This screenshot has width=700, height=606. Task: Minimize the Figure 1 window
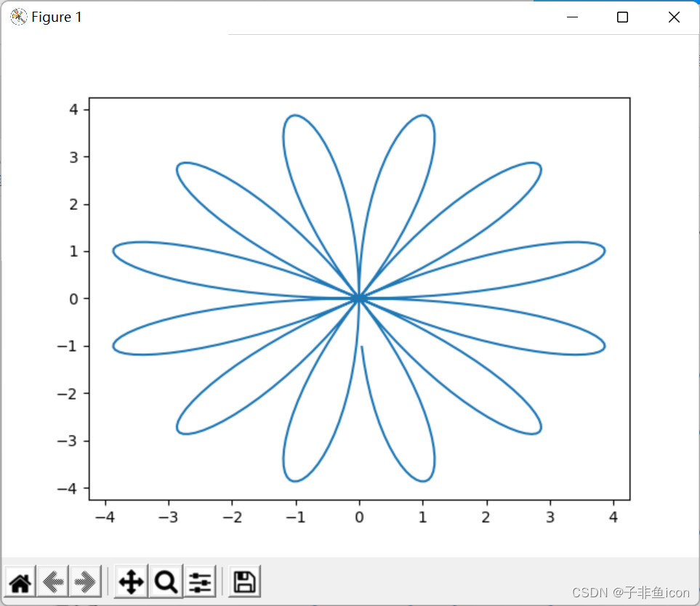(x=572, y=17)
